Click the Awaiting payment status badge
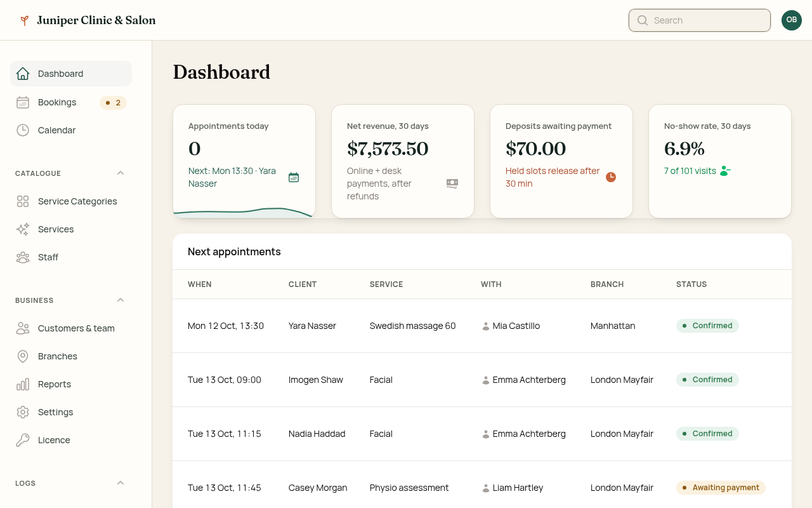This screenshot has width=812, height=508. [721, 488]
